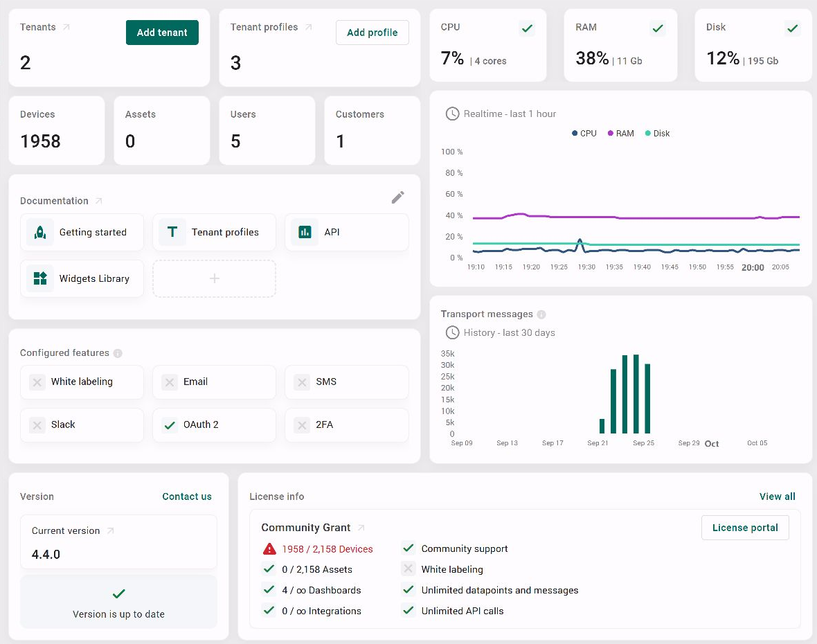This screenshot has height=644, width=817.
Task: Click the Version is up to date checkmark
Action: click(119, 593)
